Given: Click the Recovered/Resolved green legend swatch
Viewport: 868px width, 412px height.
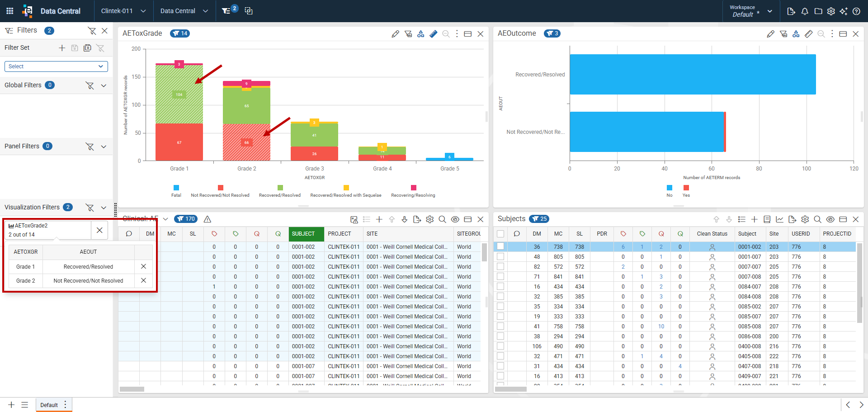Looking at the screenshot, I should [280, 188].
